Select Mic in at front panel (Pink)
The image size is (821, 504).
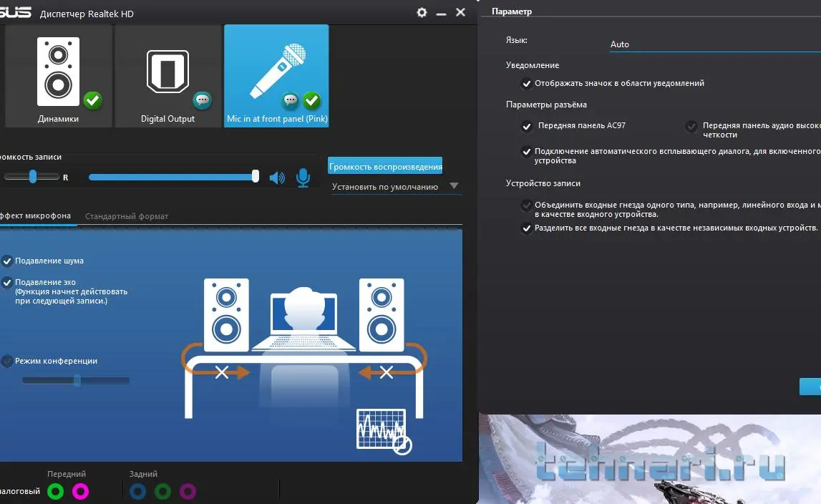point(276,76)
